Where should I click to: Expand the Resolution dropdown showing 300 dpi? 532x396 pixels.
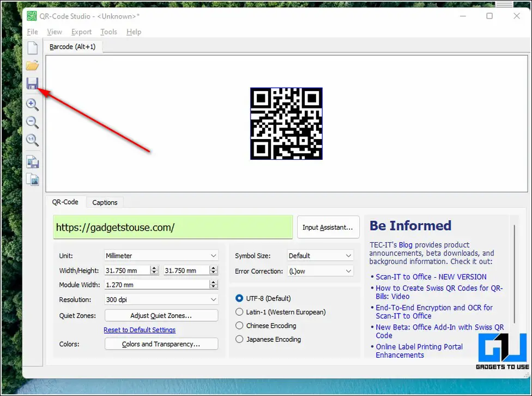[161, 299]
